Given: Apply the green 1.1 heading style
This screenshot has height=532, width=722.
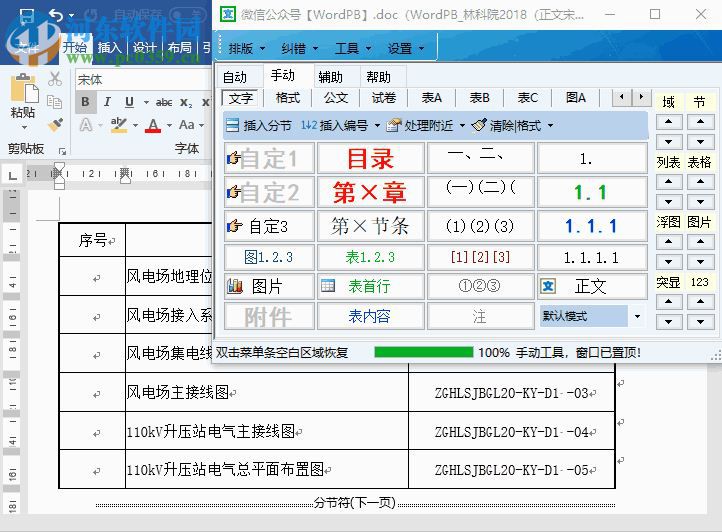Looking at the screenshot, I should click(592, 192).
